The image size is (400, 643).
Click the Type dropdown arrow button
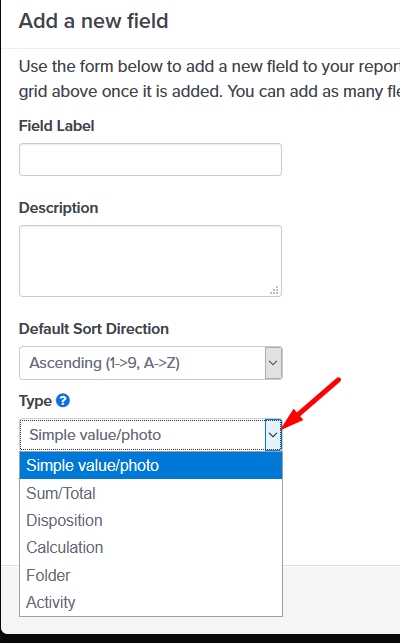tap(273, 435)
